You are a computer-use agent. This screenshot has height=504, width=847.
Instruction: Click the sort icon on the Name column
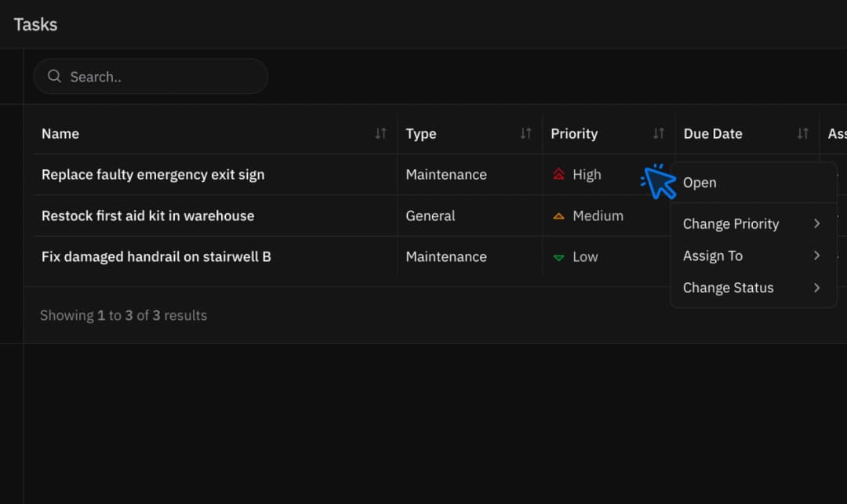382,133
